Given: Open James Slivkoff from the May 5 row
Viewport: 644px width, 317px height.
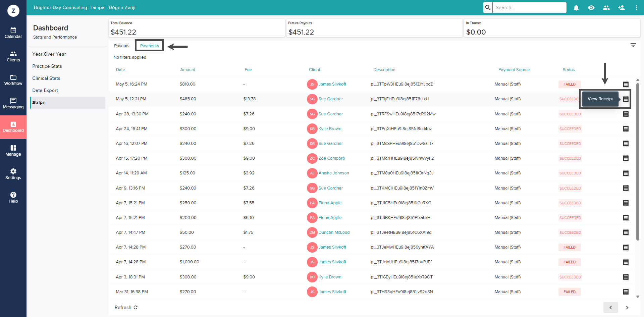Looking at the screenshot, I should 332,84.
